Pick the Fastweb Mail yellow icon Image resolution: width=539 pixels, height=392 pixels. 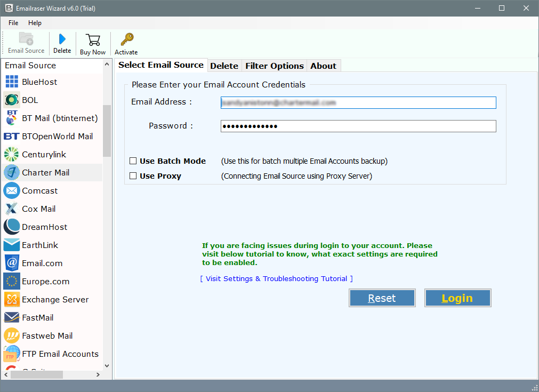(x=12, y=335)
